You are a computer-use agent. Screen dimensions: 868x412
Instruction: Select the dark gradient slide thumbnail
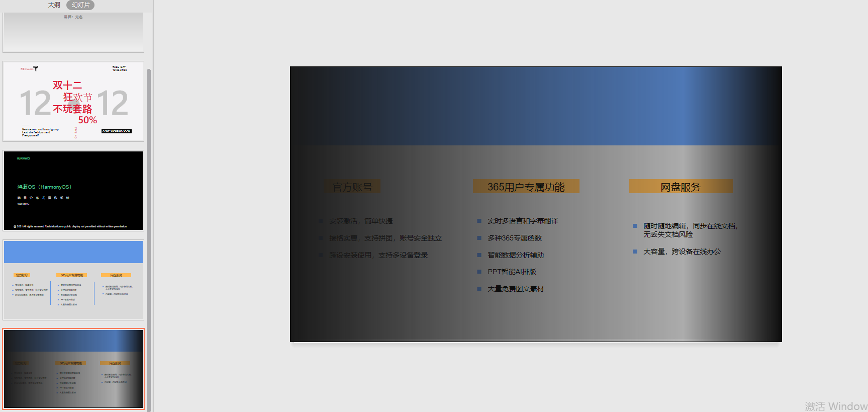[73, 369]
